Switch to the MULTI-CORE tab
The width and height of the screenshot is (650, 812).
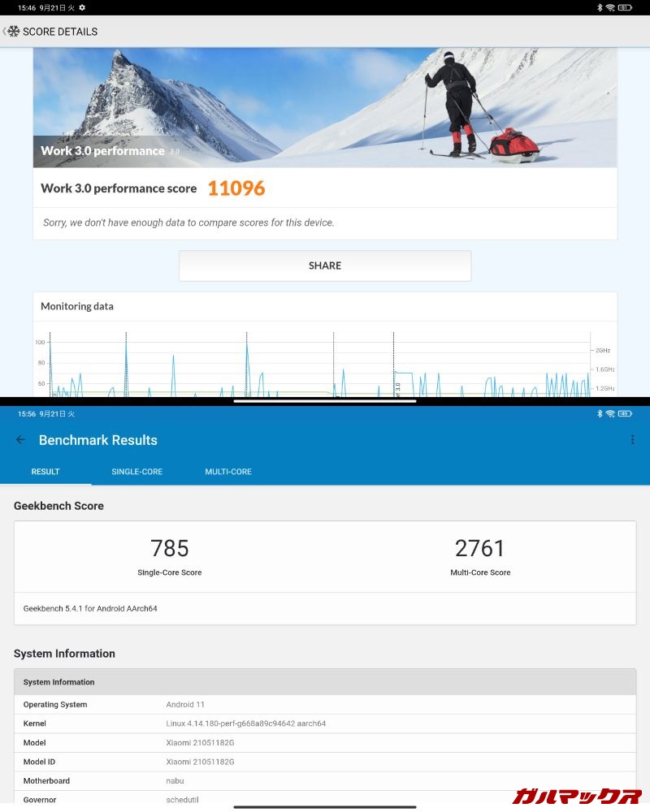[228, 472]
